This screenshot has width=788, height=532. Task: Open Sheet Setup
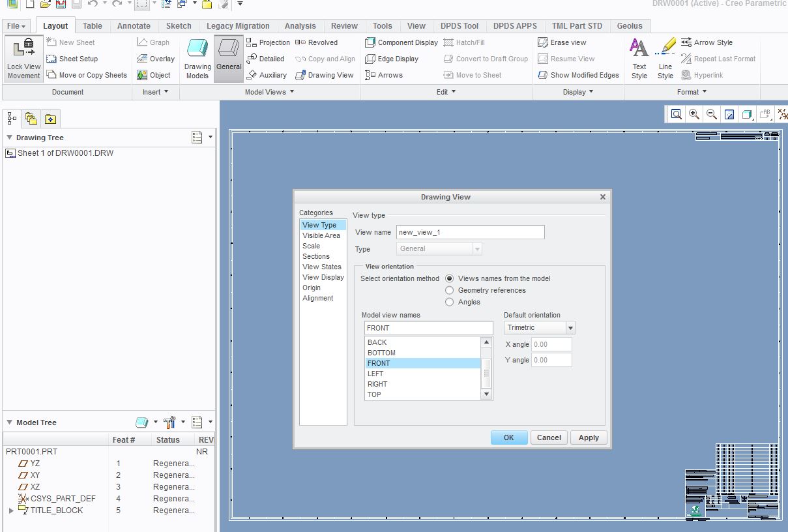tap(72, 59)
